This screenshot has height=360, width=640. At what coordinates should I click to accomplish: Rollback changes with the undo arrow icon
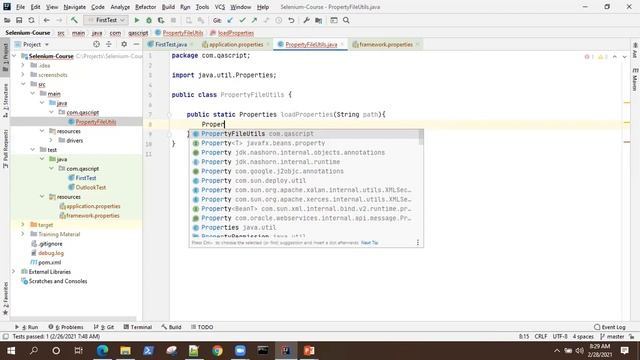(291, 20)
